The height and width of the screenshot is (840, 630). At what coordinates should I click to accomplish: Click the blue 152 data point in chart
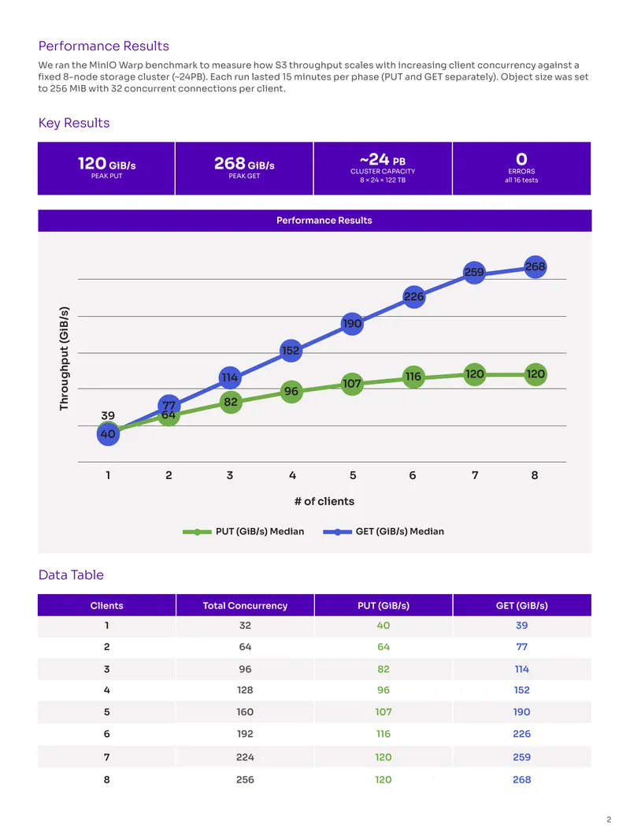point(291,351)
